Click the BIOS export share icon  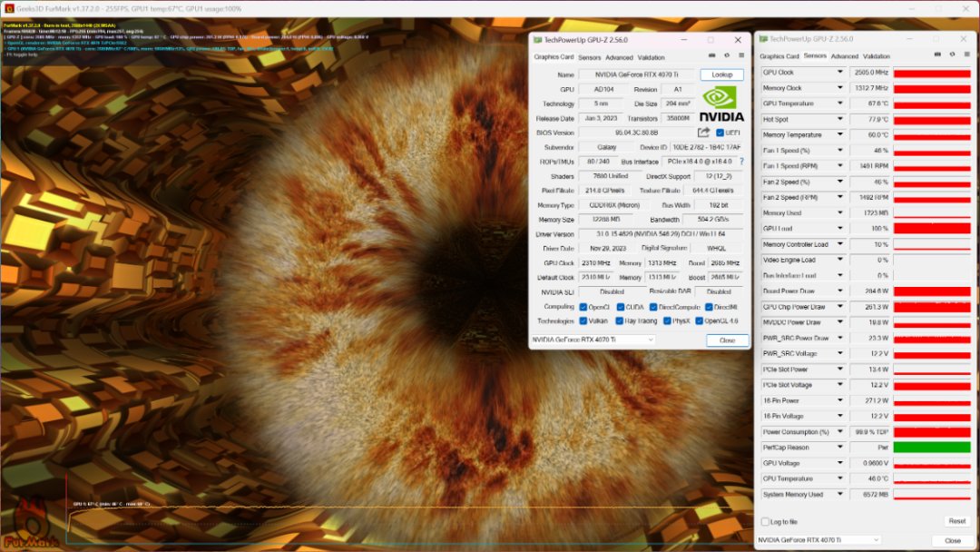pos(704,133)
